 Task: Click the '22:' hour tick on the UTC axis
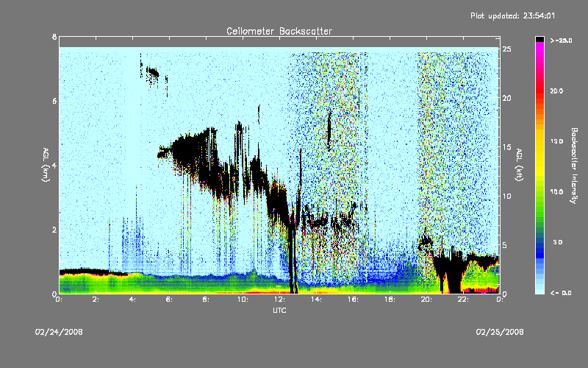click(x=463, y=300)
